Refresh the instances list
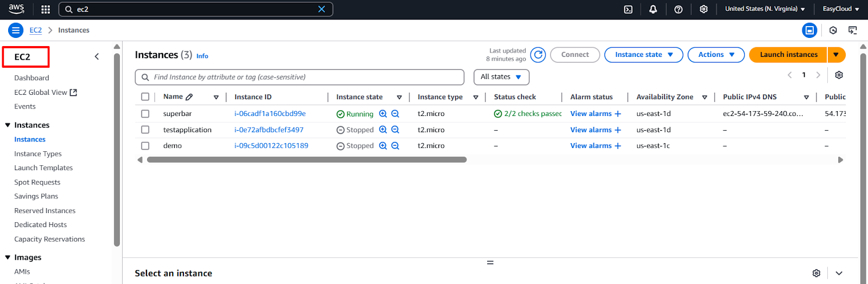The width and height of the screenshot is (868, 284). click(538, 55)
